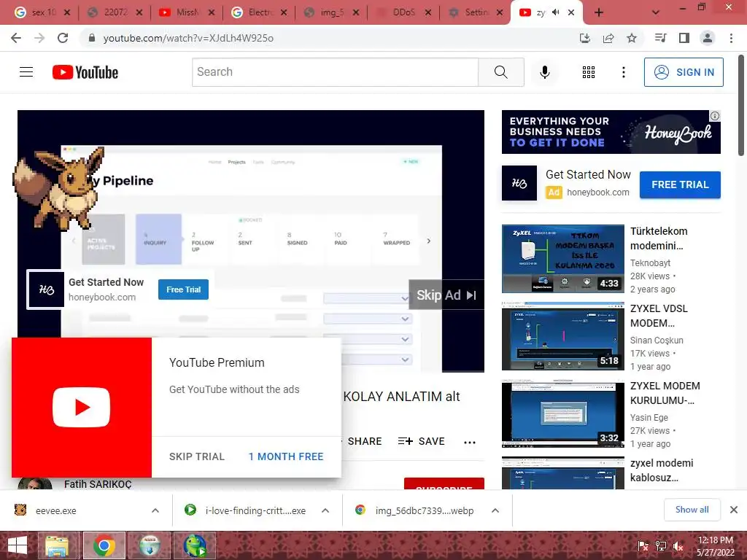Open Türktelekom modemini video thumbnail

562,259
